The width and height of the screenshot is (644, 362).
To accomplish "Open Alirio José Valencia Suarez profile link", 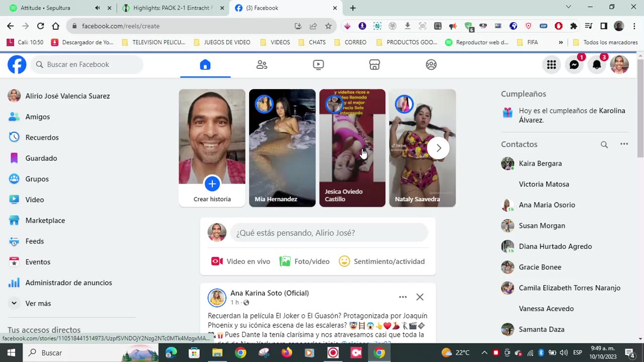I will 67,96.
